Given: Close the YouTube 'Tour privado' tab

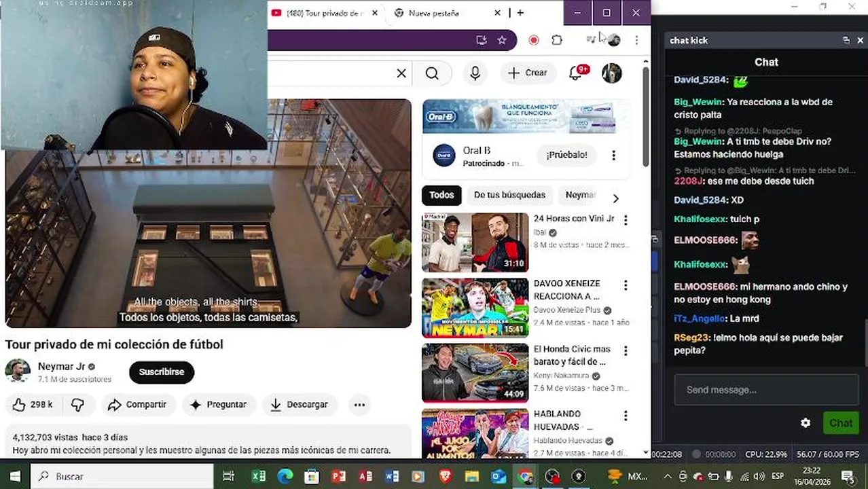Looking at the screenshot, I should click(374, 13).
